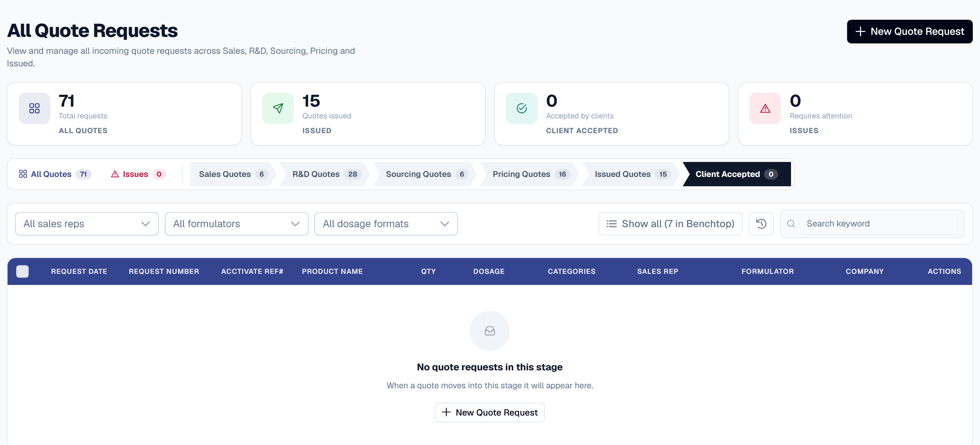The height and width of the screenshot is (445, 980).
Task: Expand the All formulators dropdown
Action: coord(236,224)
